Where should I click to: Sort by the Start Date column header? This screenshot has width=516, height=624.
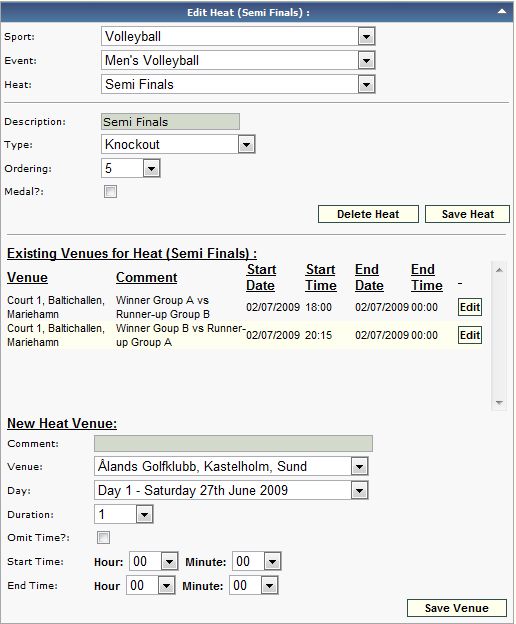point(261,277)
